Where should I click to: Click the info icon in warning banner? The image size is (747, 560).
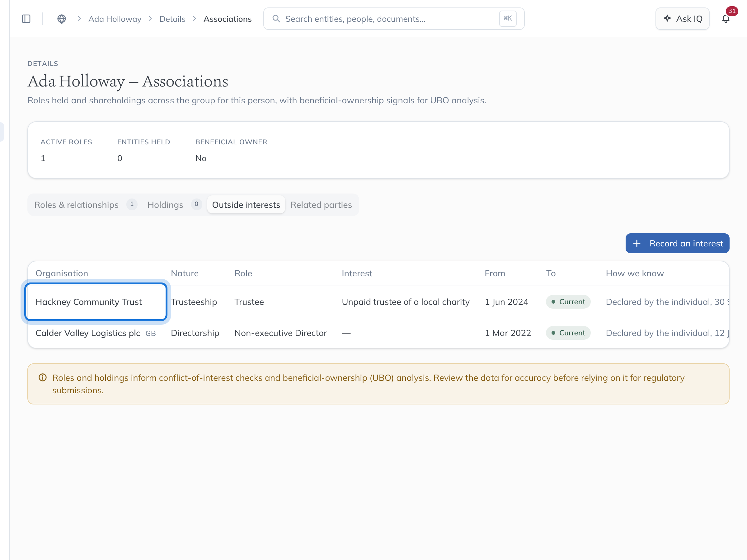click(43, 377)
